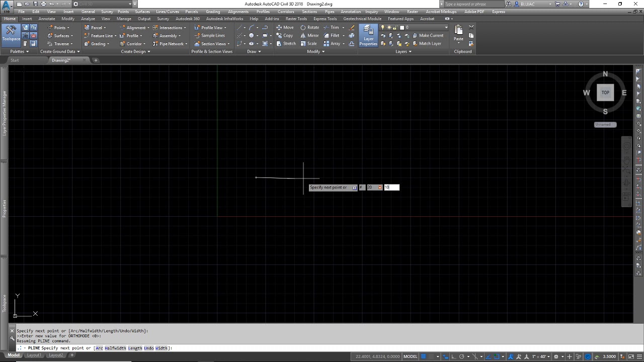This screenshot has width=644, height=362.
Task: Click the Unnamed UCS label under ViewCube
Action: pyautogui.click(x=605, y=125)
